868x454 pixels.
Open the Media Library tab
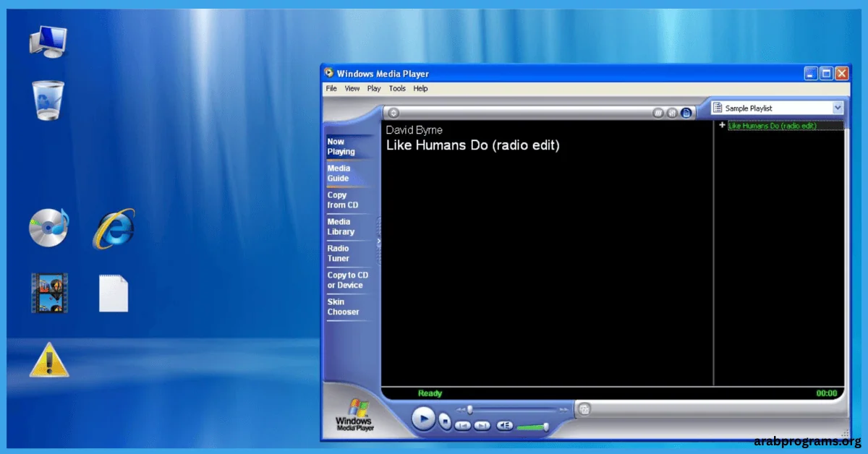pos(349,227)
